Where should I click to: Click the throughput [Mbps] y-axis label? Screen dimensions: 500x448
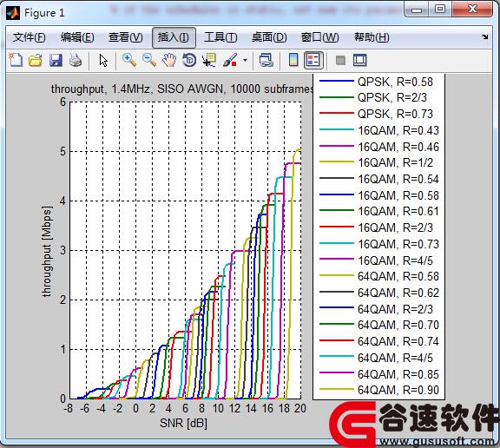[x=47, y=251]
